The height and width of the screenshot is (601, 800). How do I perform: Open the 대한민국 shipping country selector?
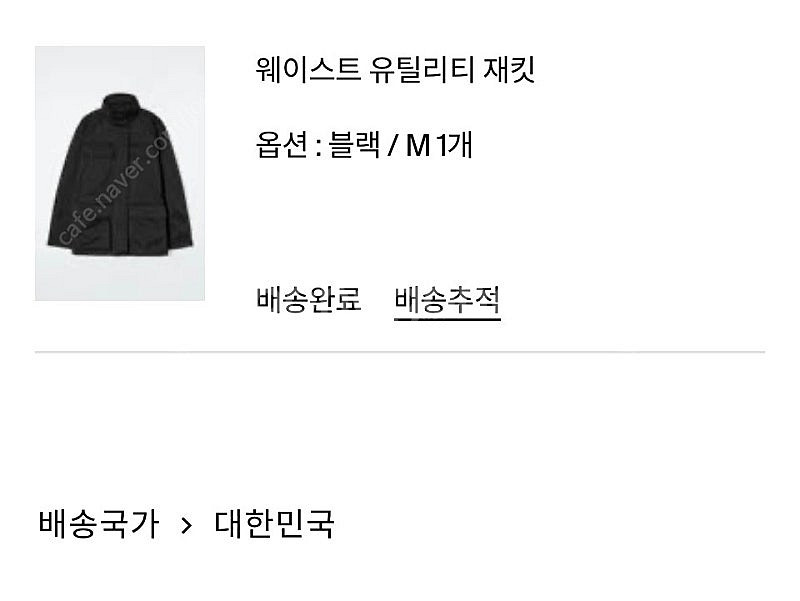pyautogui.click(x=274, y=523)
